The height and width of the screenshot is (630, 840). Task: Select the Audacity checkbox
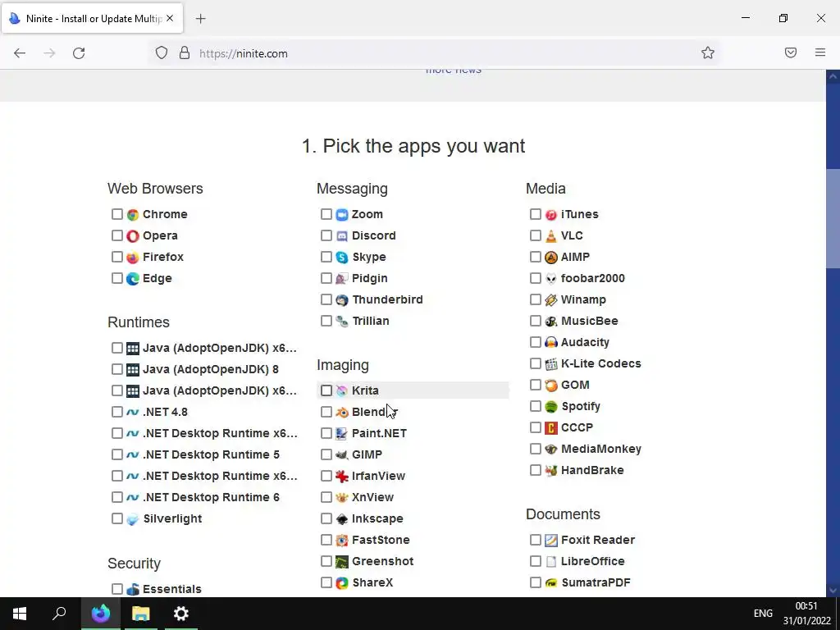pos(535,342)
